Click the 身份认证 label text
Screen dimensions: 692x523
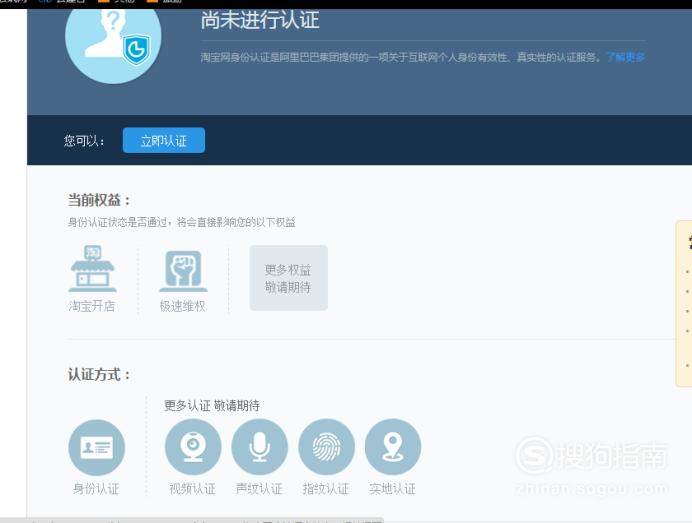click(96, 489)
